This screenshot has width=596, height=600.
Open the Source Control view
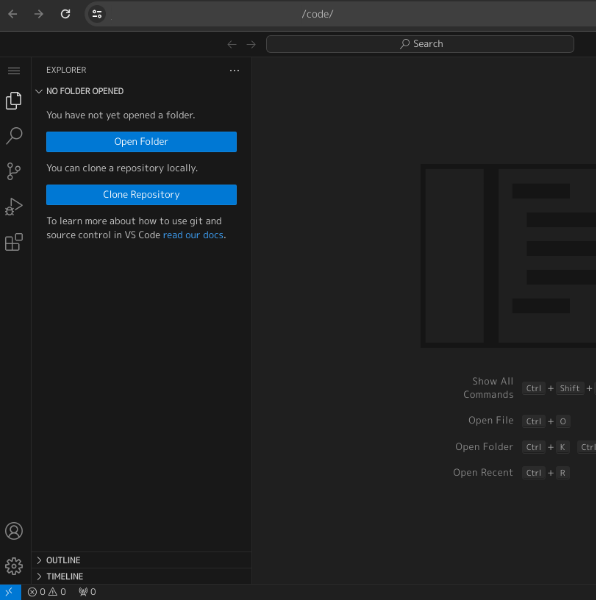(14, 171)
